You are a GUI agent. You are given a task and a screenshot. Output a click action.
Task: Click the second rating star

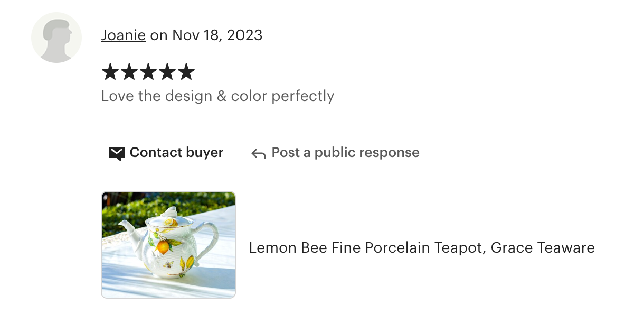(129, 72)
